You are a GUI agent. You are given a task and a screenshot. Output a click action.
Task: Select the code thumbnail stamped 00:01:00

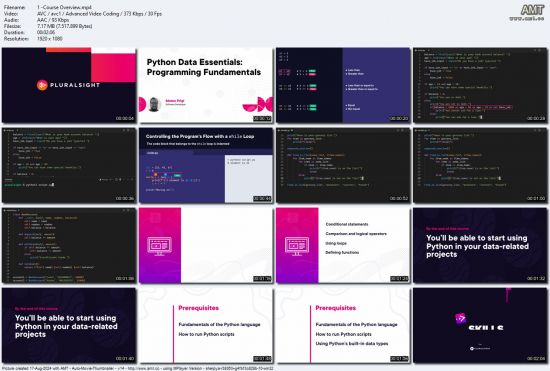coord(480,165)
